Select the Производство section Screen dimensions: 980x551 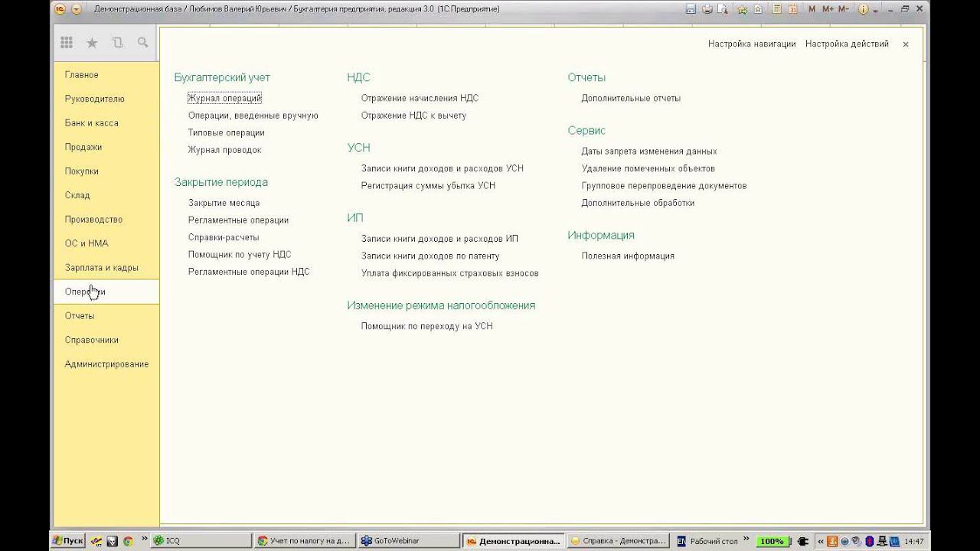coord(94,220)
